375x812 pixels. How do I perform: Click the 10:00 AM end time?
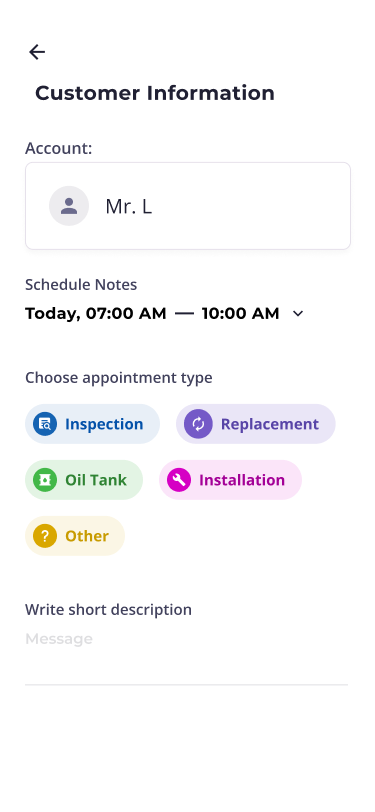240,313
